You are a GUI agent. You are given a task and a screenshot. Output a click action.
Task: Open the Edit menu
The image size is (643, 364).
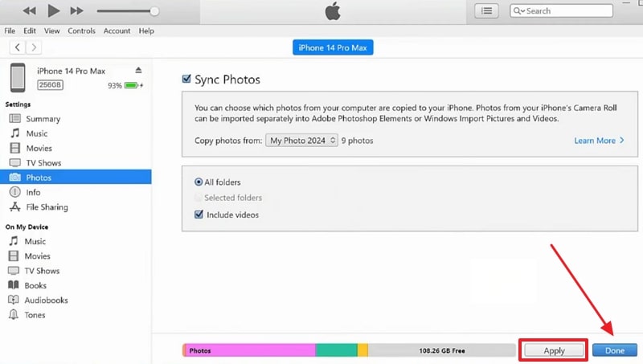click(x=30, y=31)
